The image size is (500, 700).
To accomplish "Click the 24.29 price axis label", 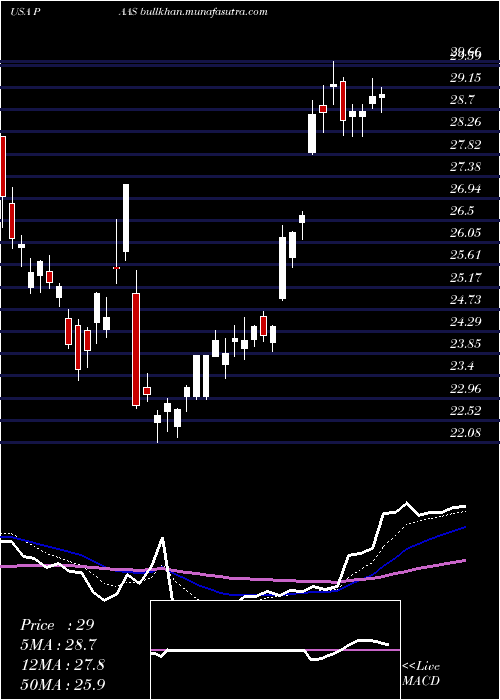I will 465,321.
